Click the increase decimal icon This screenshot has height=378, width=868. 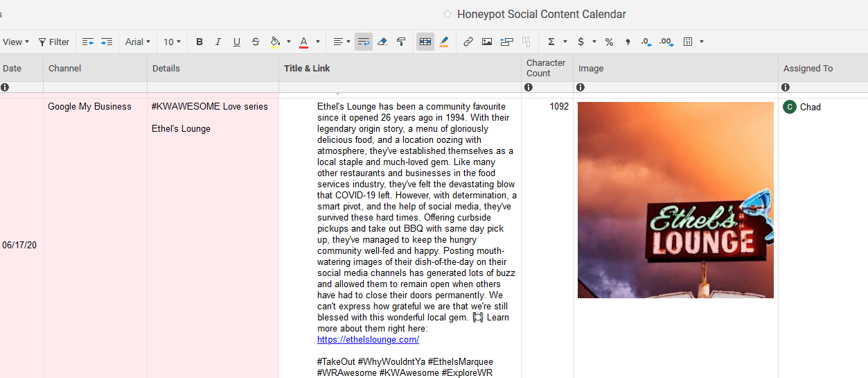tap(666, 42)
